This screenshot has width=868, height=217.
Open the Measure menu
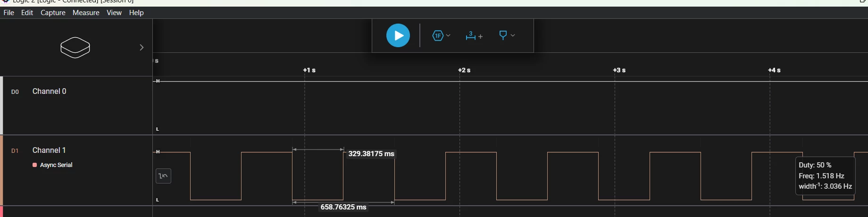86,13
